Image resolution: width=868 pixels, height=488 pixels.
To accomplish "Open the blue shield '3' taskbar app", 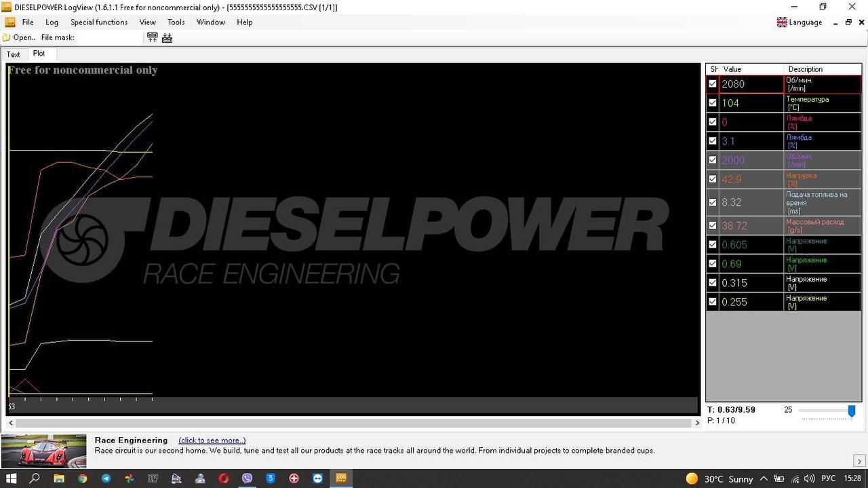I will pyautogui.click(x=271, y=478).
